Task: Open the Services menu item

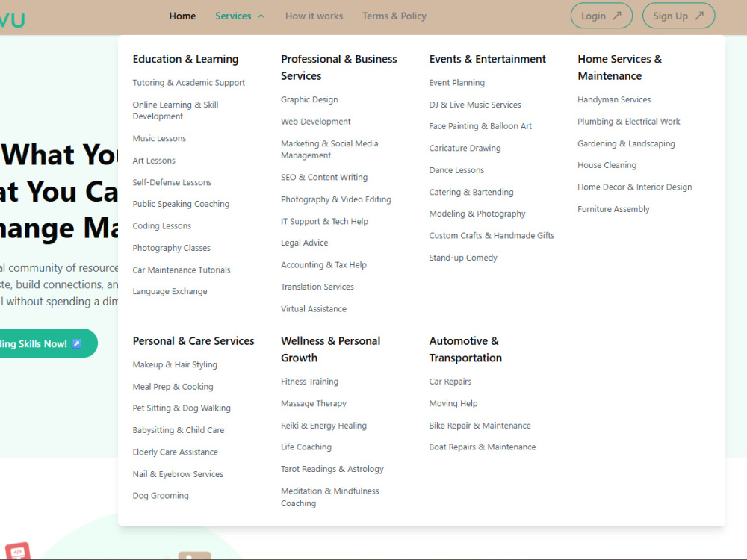Action: pyautogui.click(x=233, y=16)
